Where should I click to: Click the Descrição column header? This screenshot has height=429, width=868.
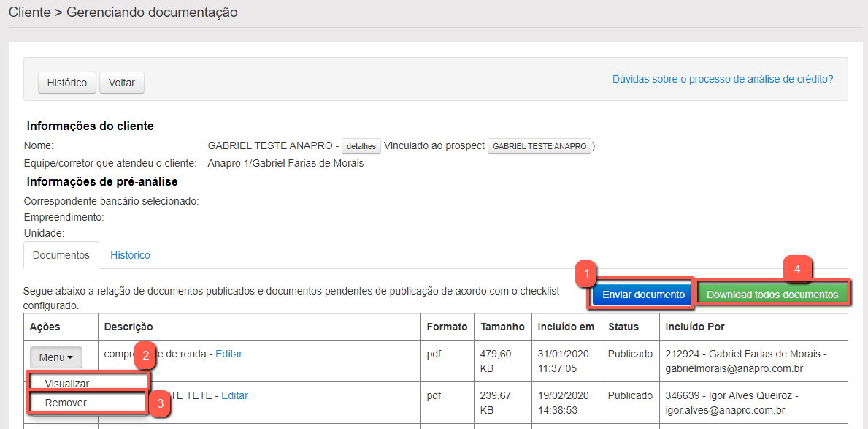(128, 327)
